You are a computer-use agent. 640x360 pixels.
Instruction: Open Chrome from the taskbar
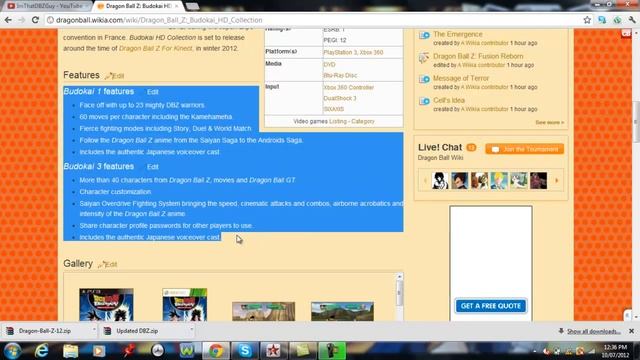(216, 351)
